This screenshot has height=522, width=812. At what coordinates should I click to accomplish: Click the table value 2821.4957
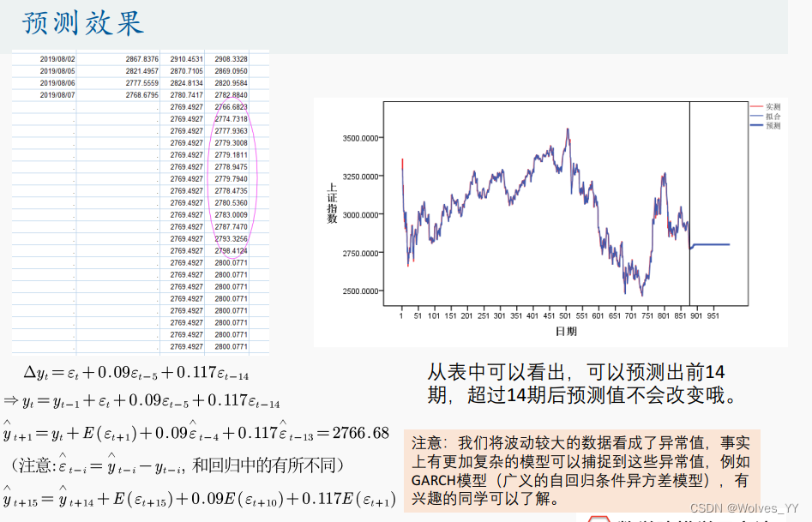(141, 71)
